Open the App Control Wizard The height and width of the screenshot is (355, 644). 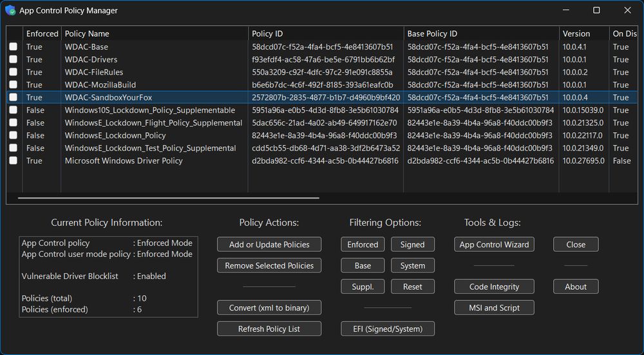[494, 244]
